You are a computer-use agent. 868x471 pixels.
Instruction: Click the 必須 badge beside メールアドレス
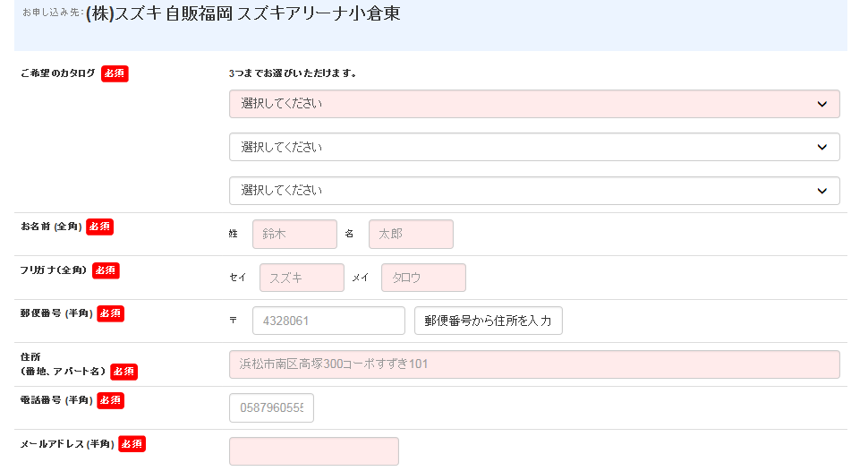point(132,443)
